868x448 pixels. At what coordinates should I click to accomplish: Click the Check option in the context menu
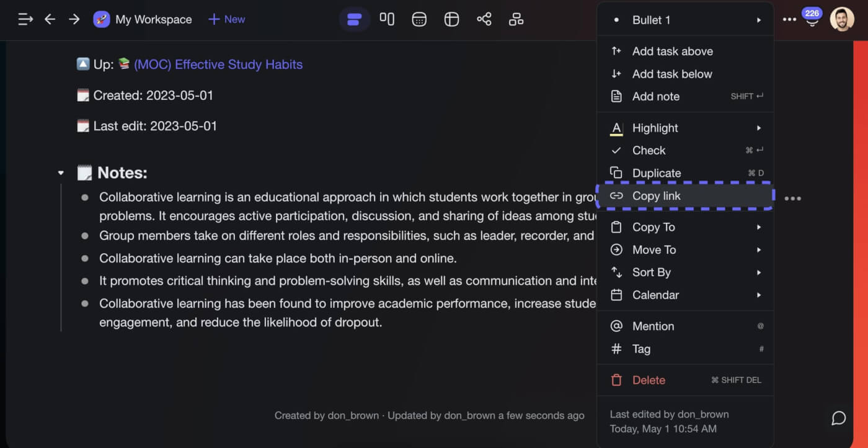[649, 150]
